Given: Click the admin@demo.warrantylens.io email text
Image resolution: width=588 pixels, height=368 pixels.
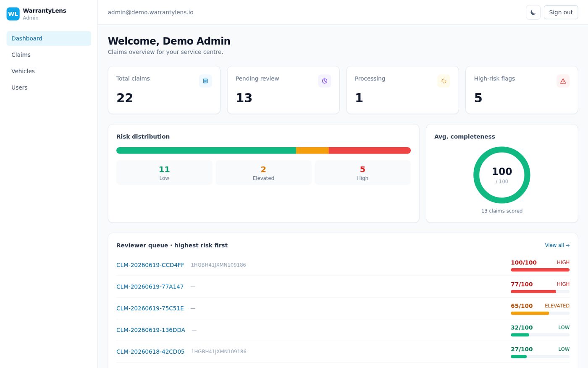Looking at the screenshot, I should click(151, 12).
